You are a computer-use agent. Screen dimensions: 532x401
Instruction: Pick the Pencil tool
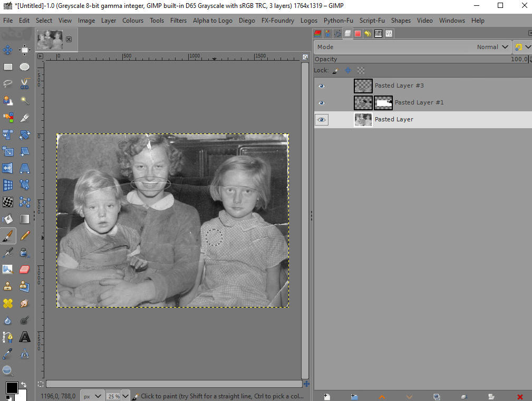coord(25,235)
